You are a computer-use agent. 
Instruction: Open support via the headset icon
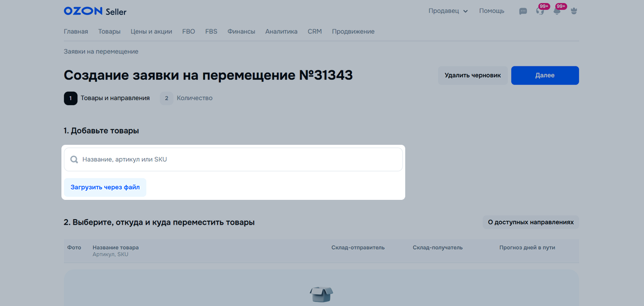point(540,11)
